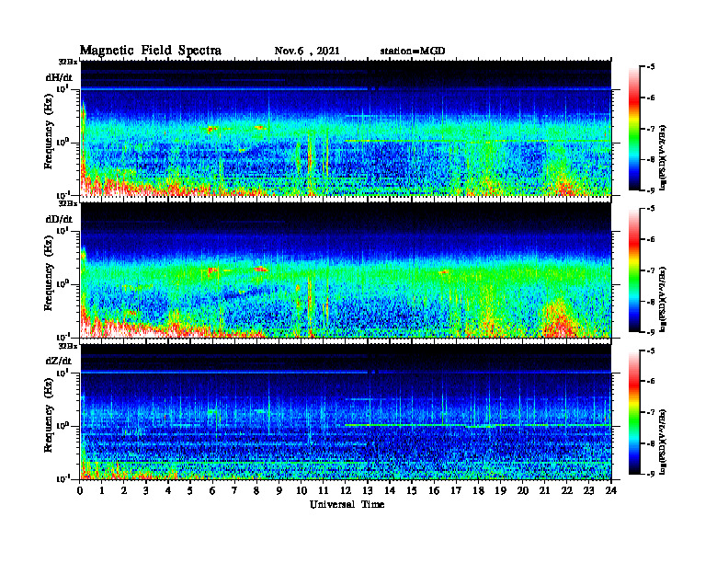
Task: Click the "10" hour tick label
Action: click(x=301, y=491)
